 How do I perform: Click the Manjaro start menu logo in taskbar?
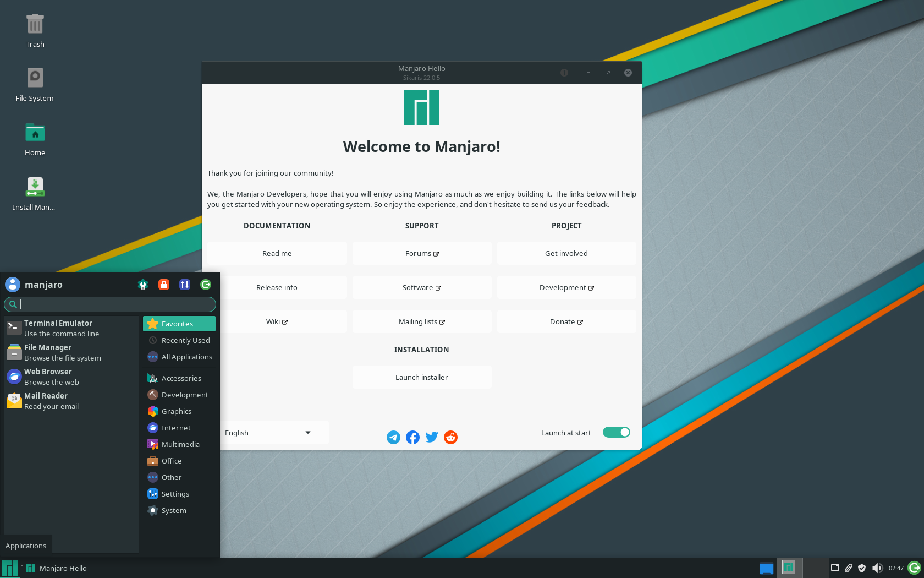click(x=9, y=568)
